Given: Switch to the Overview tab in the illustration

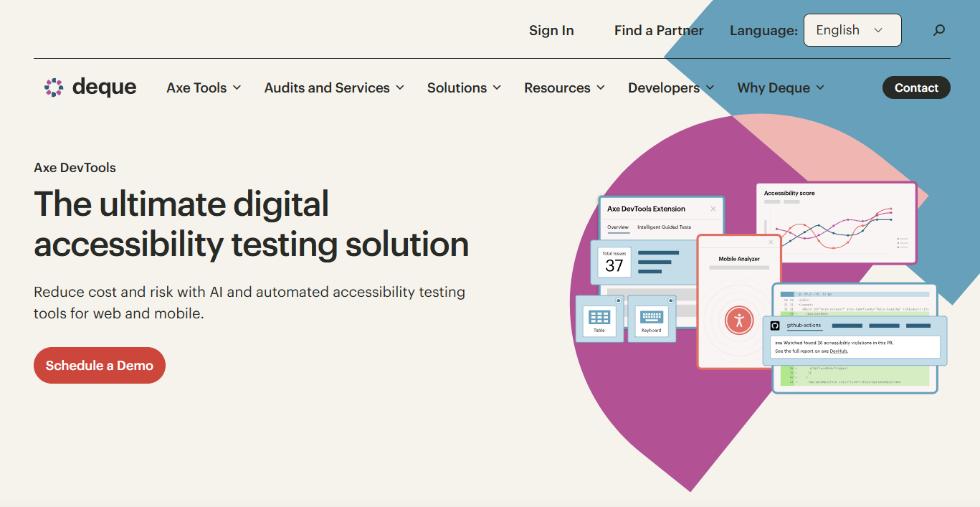Looking at the screenshot, I should [x=618, y=227].
